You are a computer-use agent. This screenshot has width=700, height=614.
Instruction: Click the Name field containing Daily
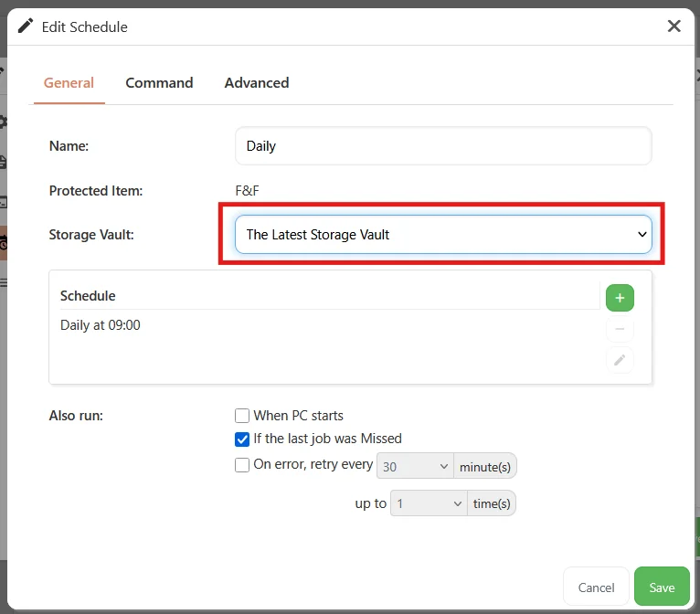click(x=443, y=146)
